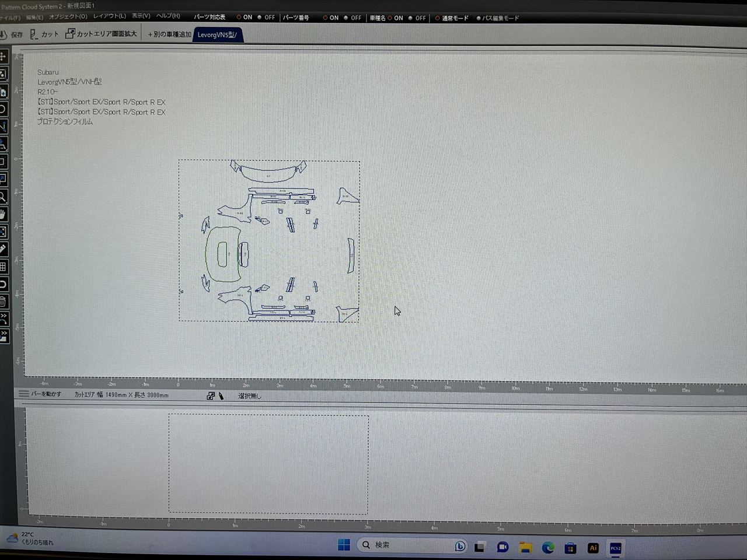Screen dimensions: 747x560
Task: Open File Explorer from taskbar
Action: pos(525,547)
